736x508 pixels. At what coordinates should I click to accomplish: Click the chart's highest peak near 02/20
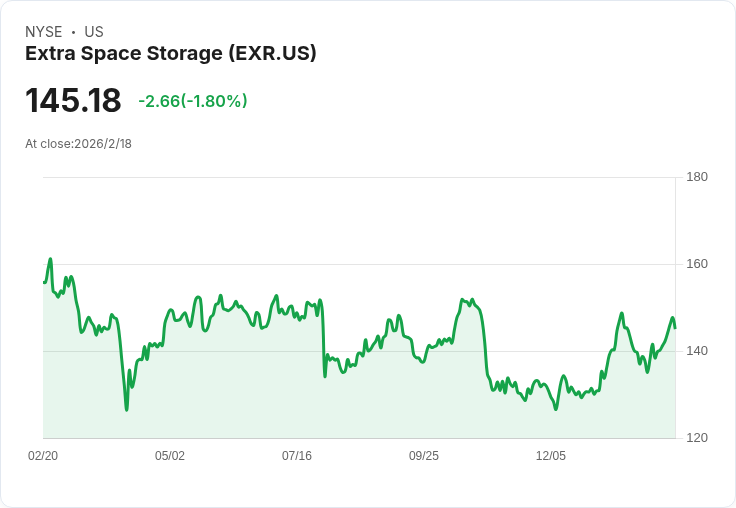[50, 259]
